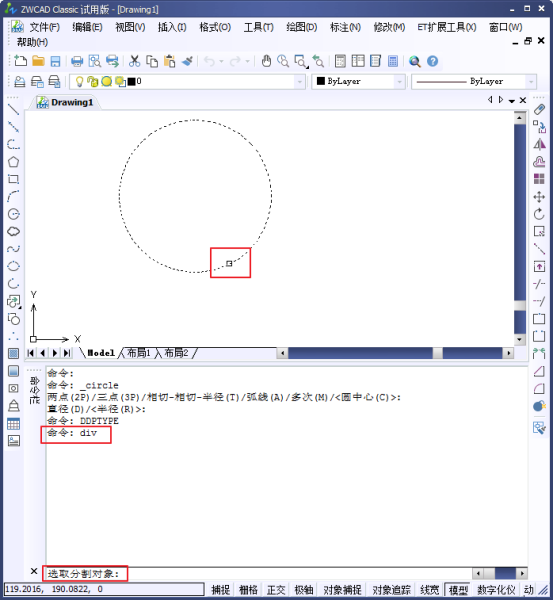Select the Move tool

click(x=539, y=197)
